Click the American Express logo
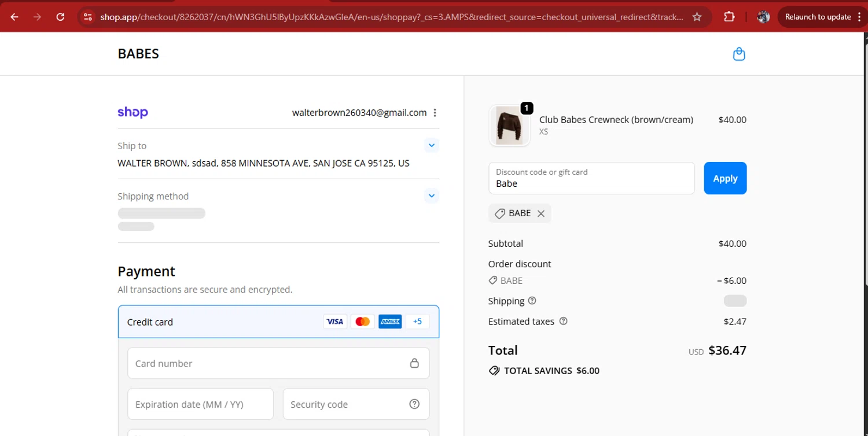868x436 pixels. 390,322
